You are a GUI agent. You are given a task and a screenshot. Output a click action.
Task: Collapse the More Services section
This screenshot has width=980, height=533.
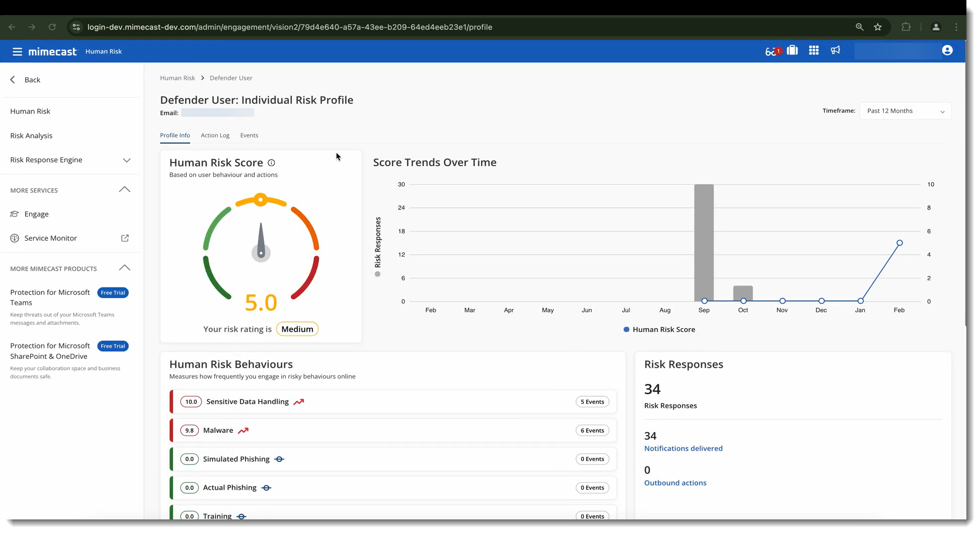click(124, 190)
